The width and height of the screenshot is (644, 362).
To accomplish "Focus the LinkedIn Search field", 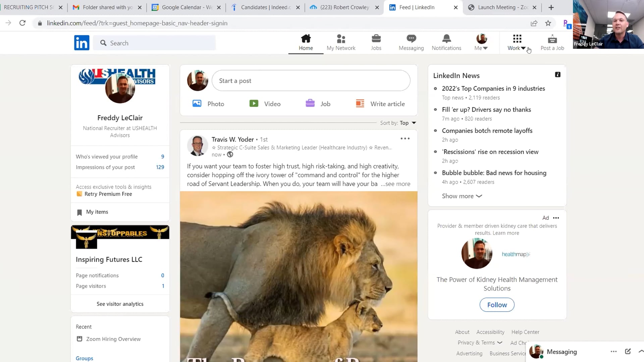I will click(x=154, y=43).
